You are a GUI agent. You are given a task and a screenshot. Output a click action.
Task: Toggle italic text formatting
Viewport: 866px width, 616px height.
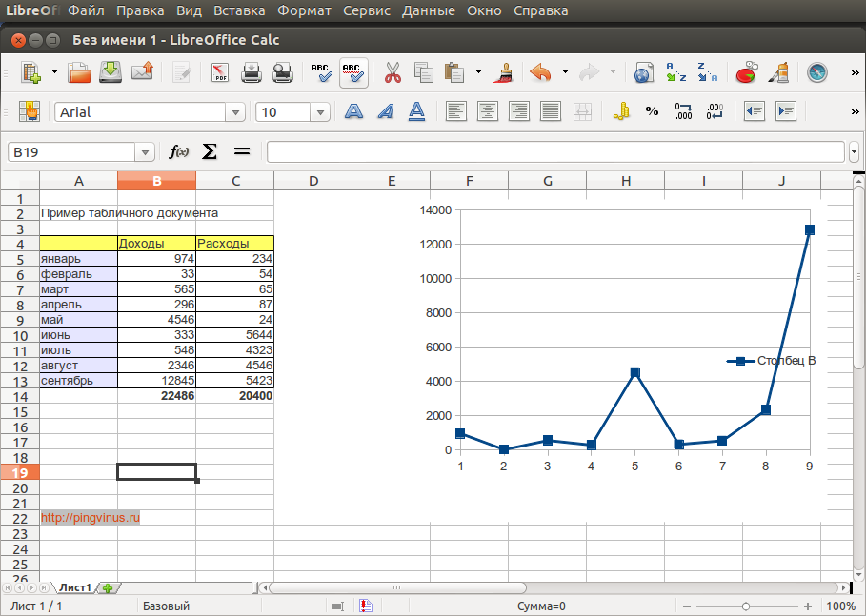[x=386, y=112]
